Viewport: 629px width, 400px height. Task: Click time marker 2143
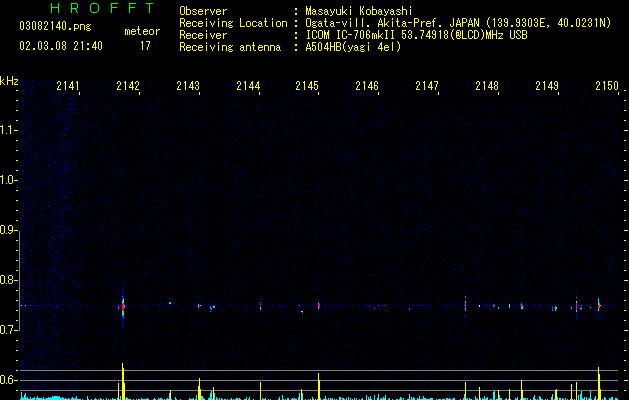(188, 86)
